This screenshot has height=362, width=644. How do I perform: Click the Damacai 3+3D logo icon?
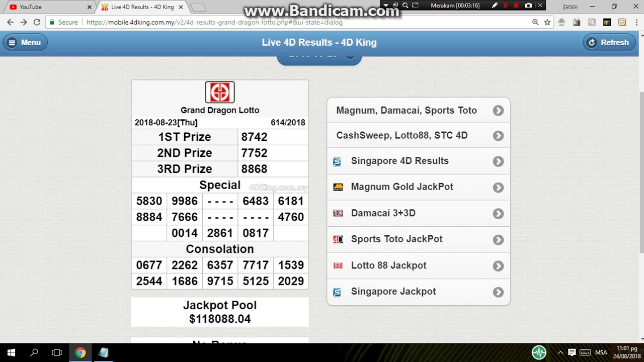338,213
